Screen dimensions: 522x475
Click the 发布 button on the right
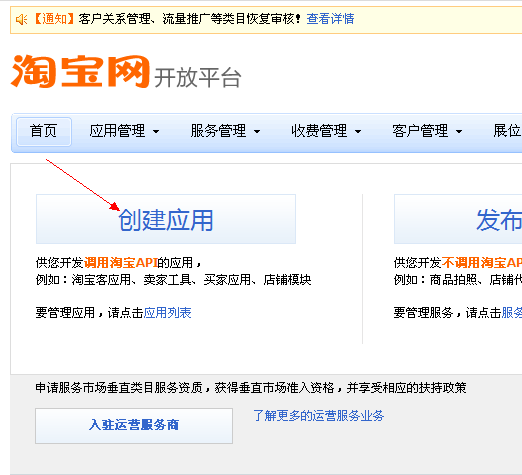pyautogui.click(x=458, y=219)
